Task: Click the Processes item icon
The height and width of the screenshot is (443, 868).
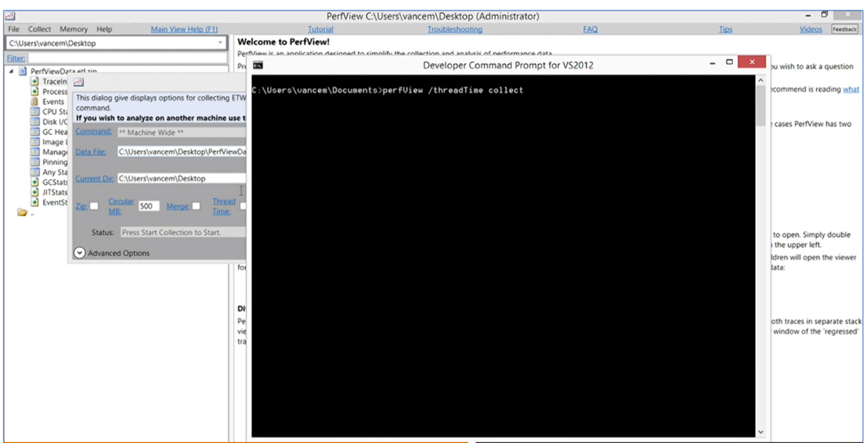Action: pyautogui.click(x=35, y=92)
